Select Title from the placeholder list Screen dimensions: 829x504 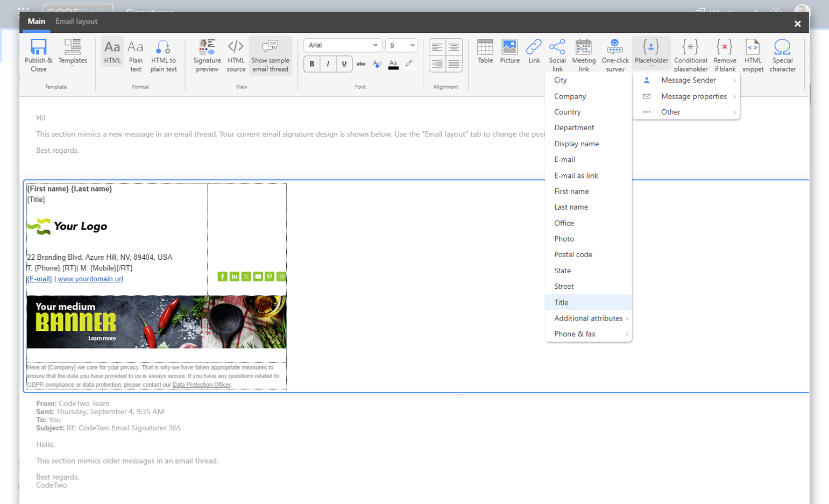[x=561, y=302]
